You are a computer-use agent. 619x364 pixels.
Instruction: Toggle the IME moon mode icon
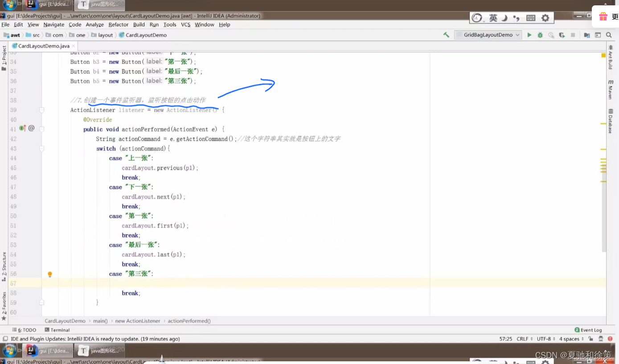click(x=505, y=18)
